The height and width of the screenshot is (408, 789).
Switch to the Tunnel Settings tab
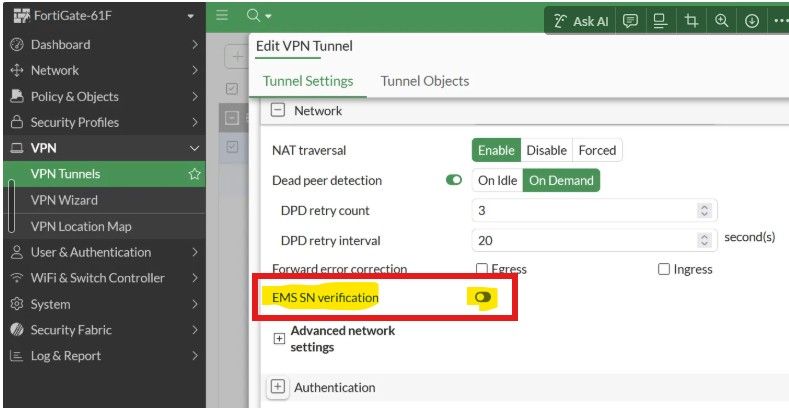tap(308, 81)
